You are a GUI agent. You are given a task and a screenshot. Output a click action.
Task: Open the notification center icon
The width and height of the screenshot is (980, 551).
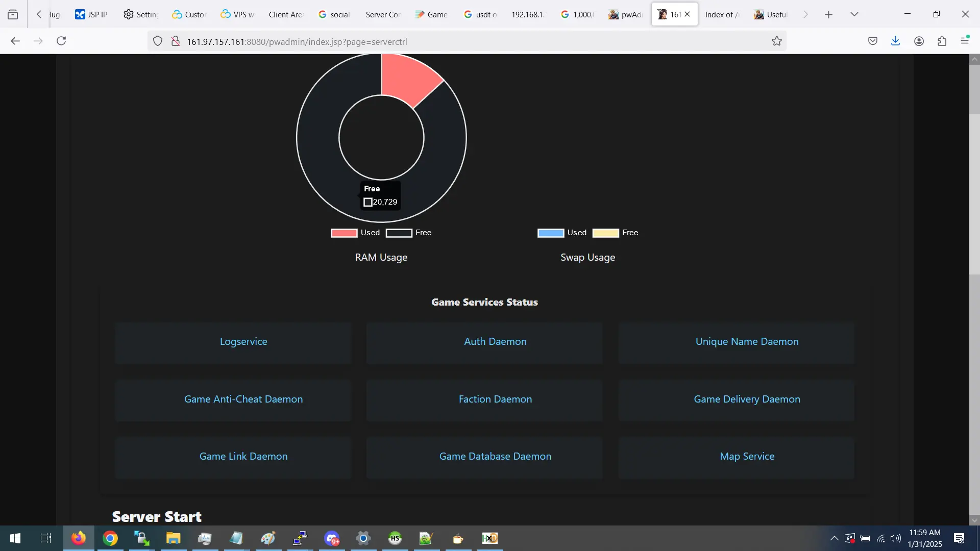(x=959, y=538)
